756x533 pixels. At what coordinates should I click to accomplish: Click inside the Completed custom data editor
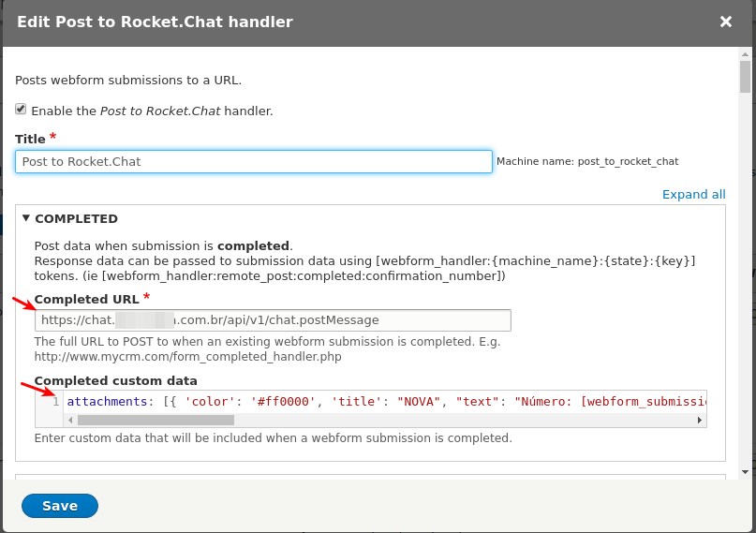coord(386,402)
